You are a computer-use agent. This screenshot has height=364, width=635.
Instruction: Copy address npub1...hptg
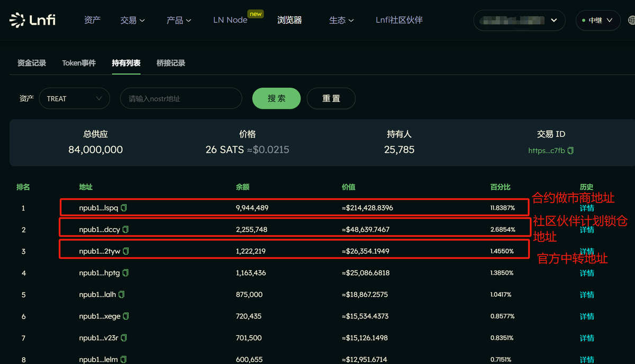[x=125, y=273]
